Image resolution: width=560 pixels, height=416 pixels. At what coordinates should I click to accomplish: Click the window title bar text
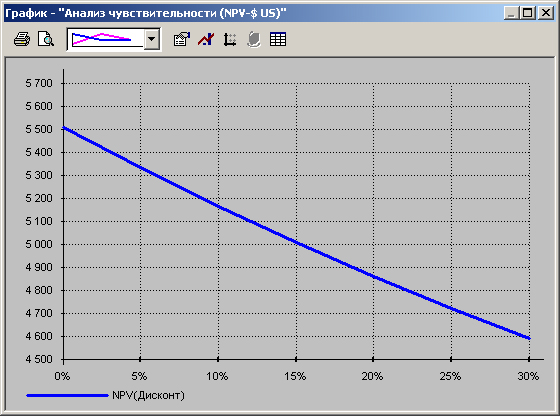pos(146,13)
